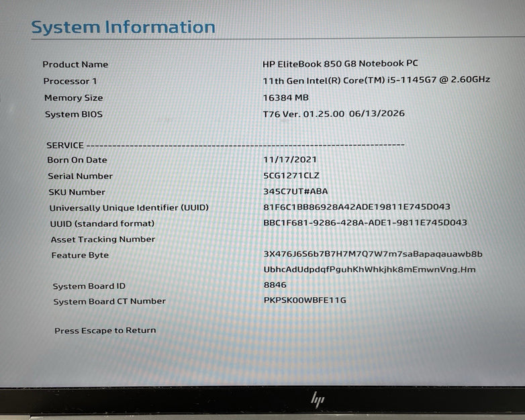The height and width of the screenshot is (420, 525).
Task: Click value 'BBC1F681-9286-428A-ADE1-9811E745D043'
Action: (x=365, y=223)
